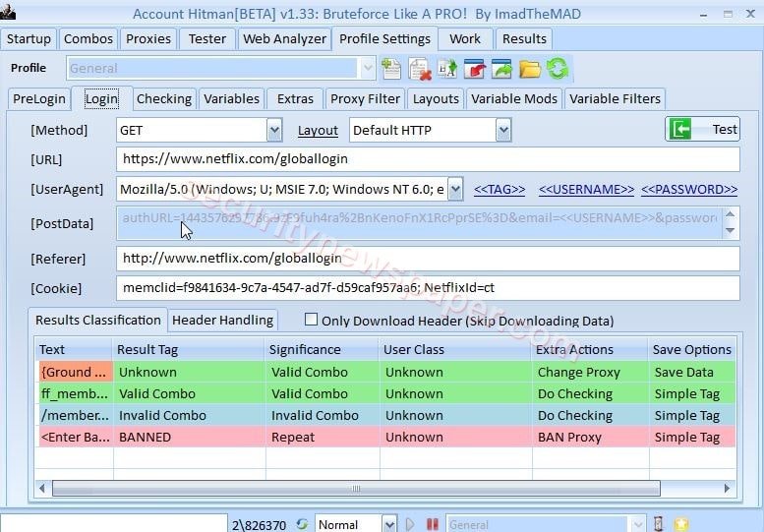Click the Significance column header
764x532 pixels.
click(x=323, y=349)
